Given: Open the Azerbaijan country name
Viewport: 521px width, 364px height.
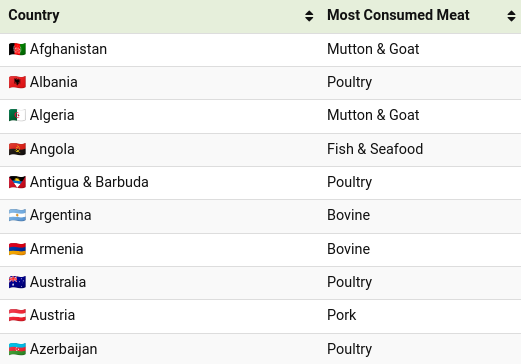Looking at the screenshot, I should tap(64, 349).
